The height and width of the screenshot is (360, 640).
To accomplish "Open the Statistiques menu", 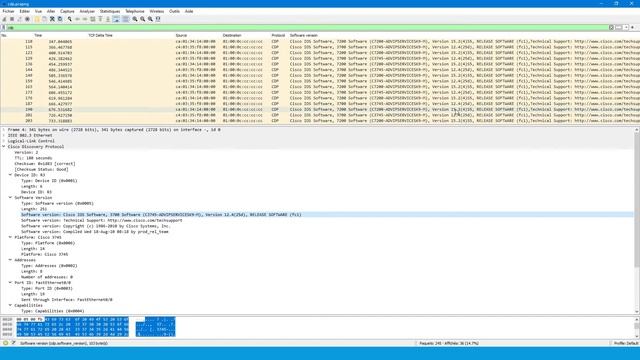I will click(110, 11).
